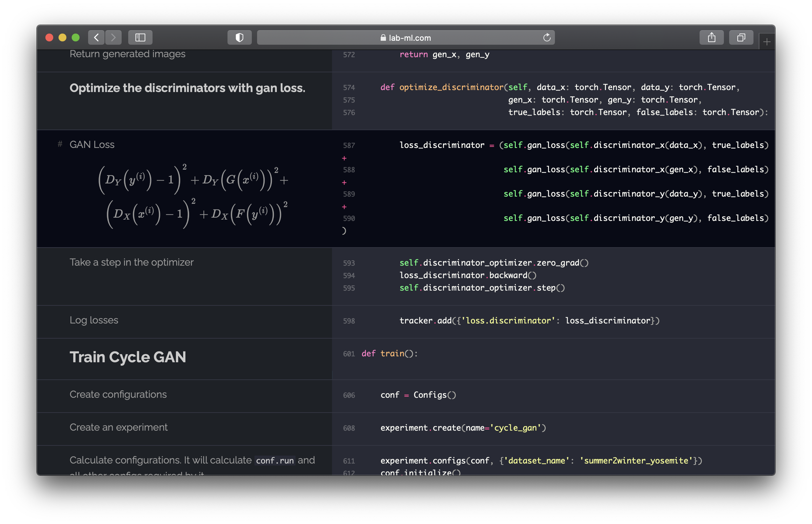This screenshot has width=812, height=524.
Task: Click the plus marker beside line 589
Action: click(345, 206)
